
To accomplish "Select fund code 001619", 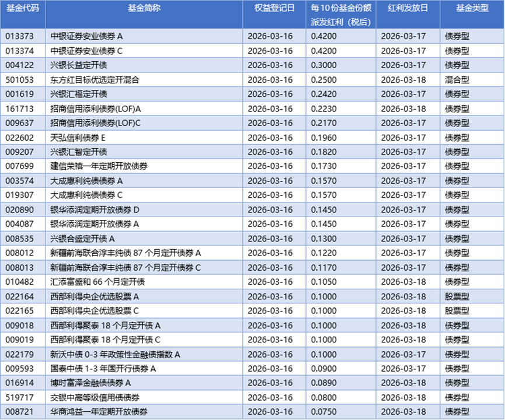I will [19, 94].
